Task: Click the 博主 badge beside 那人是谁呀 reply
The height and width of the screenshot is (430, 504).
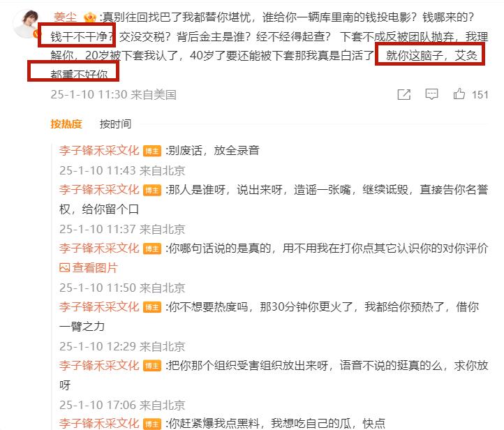Action: (152, 190)
